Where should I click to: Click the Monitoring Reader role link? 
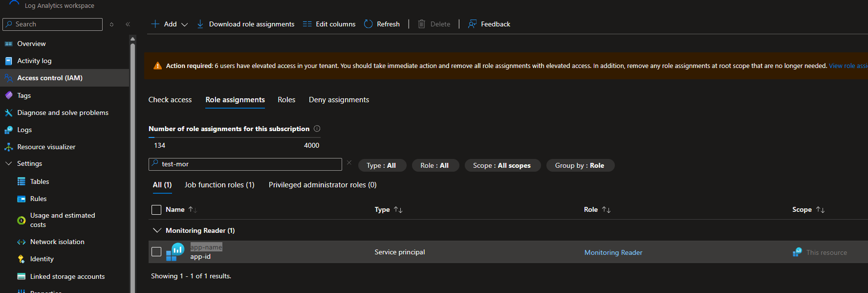(x=613, y=252)
